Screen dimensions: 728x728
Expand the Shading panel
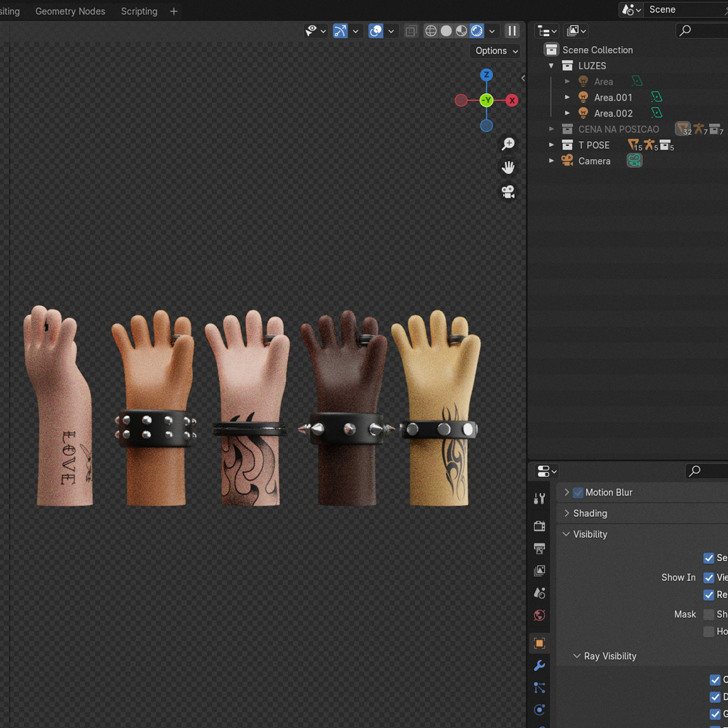pyautogui.click(x=590, y=513)
